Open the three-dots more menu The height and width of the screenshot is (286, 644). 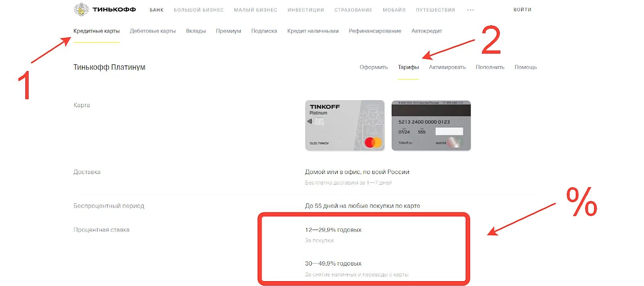(x=470, y=10)
